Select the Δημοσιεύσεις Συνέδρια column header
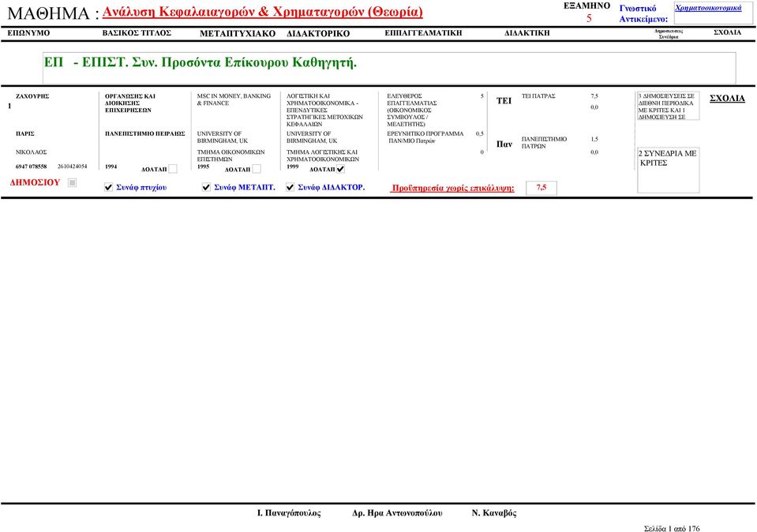Viewport: 757px width, 532px height. (669, 34)
